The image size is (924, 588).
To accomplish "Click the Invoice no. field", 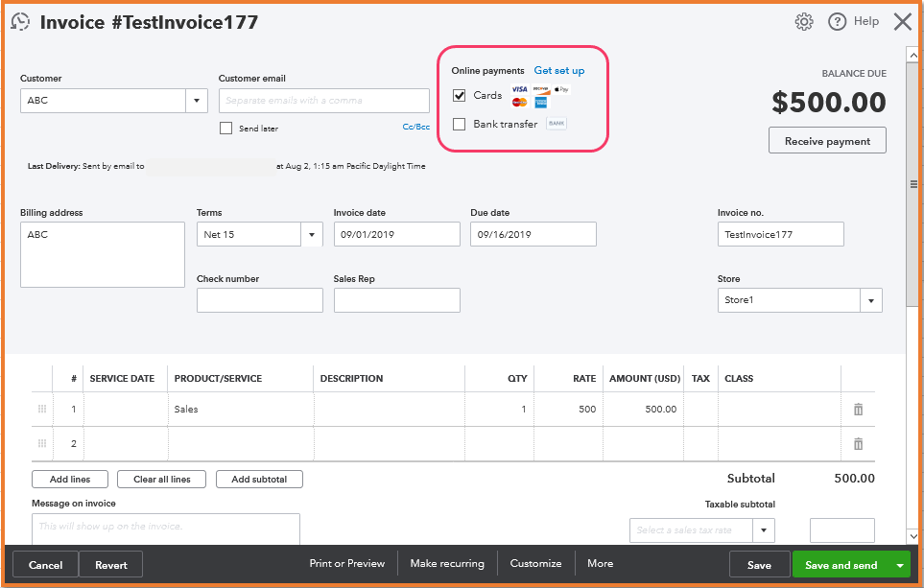I will pos(780,234).
